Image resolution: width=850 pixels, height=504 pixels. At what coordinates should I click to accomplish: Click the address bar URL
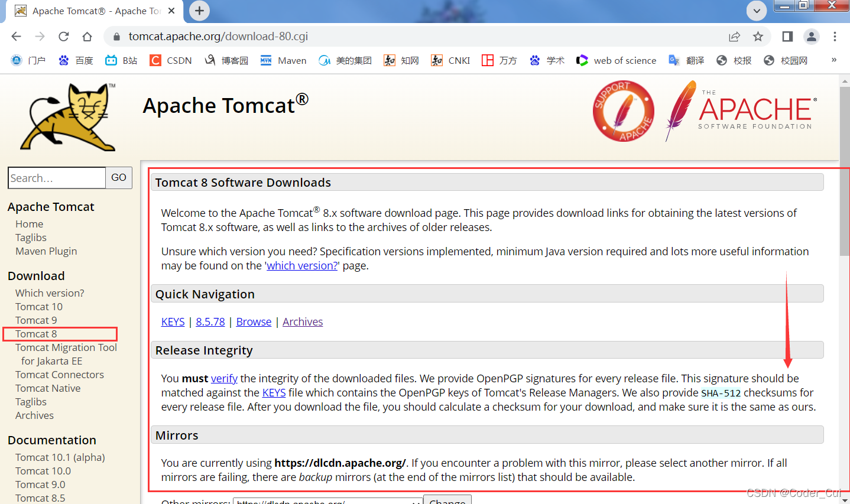click(218, 37)
